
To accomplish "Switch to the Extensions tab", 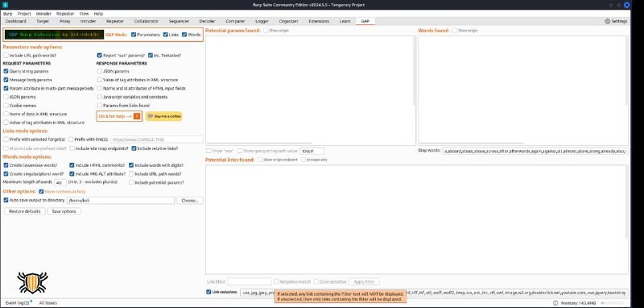I will pos(319,21).
